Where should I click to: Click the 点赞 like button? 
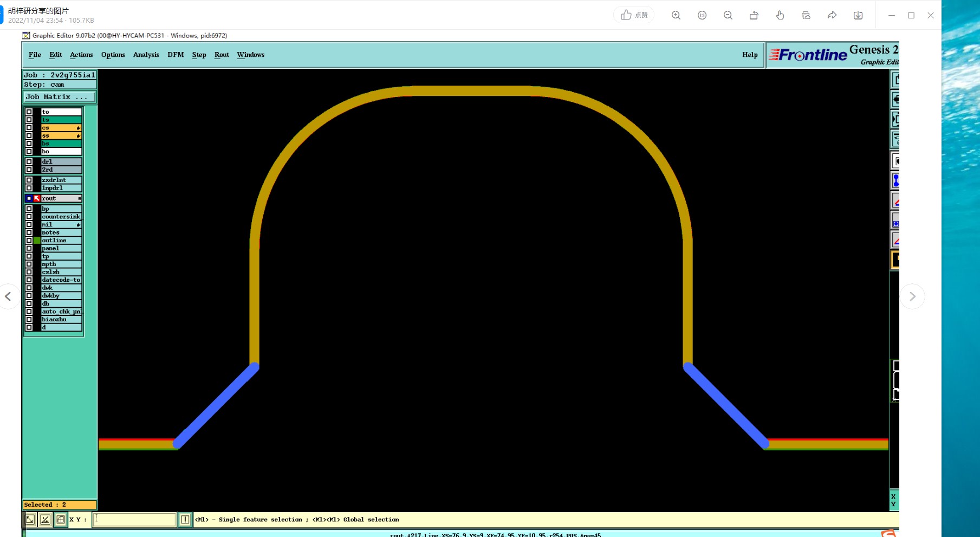click(x=634, y=15)
